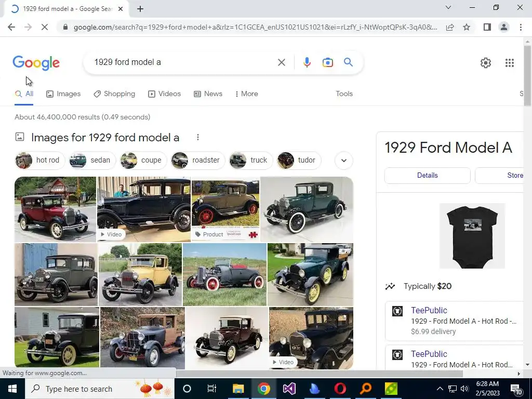Image resolution: width=532 pixels, height=399 pixels.
Task: Close the 1929 ford model a tab
Action: [x=121, y=9]
